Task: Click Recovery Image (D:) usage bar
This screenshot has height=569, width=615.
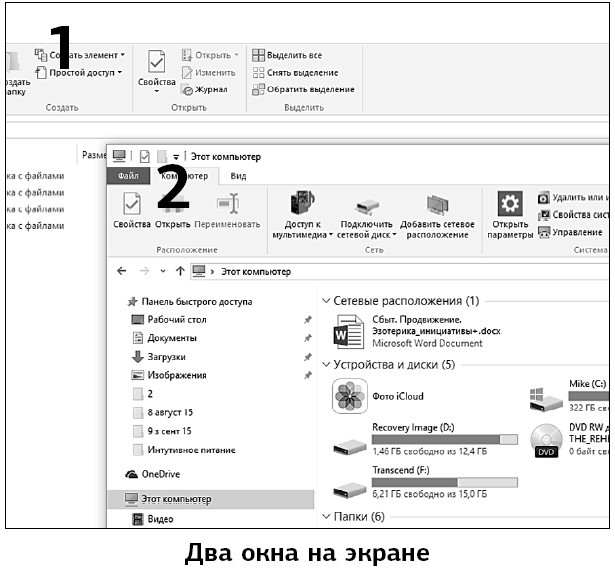Action: coord(445,439)
